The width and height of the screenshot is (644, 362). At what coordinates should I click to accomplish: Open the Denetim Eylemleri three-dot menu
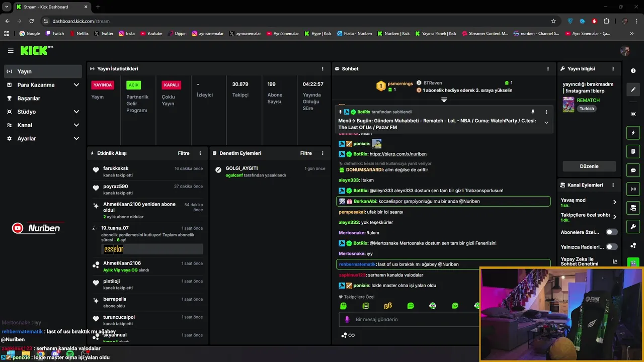323,153
